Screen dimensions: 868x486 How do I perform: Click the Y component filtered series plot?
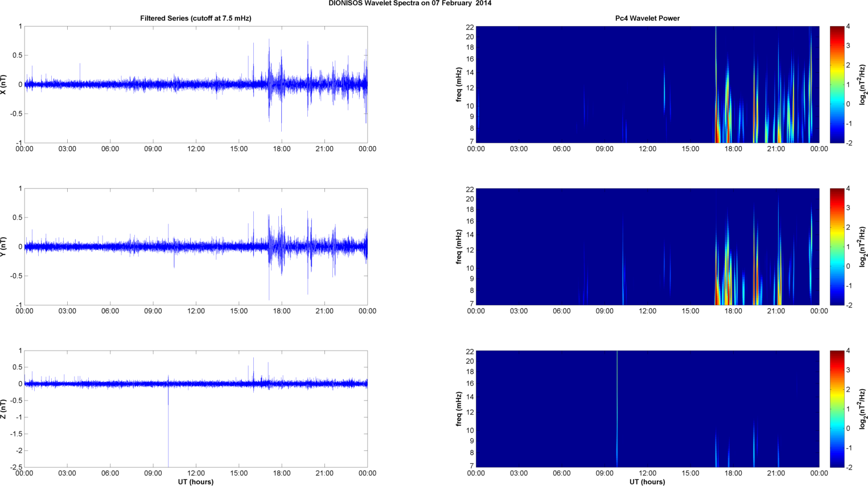pos(196,246)
